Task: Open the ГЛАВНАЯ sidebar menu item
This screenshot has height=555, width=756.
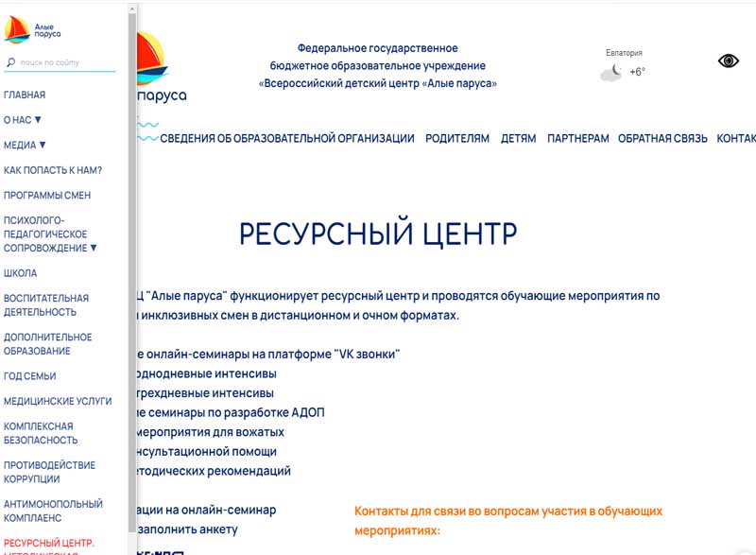Action: click(x=25, y=95)
